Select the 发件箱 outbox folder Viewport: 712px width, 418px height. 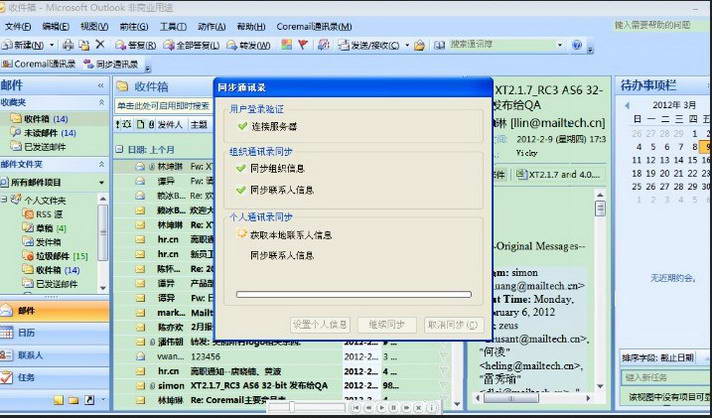42,242
